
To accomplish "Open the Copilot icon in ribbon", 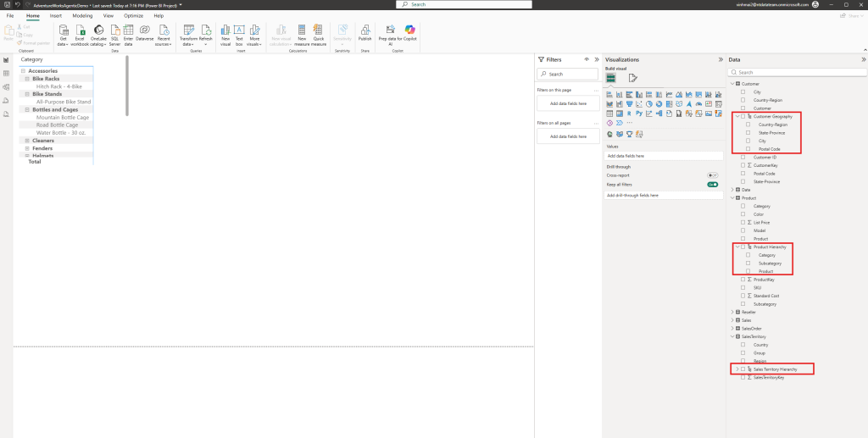I will tap(409, 30).
